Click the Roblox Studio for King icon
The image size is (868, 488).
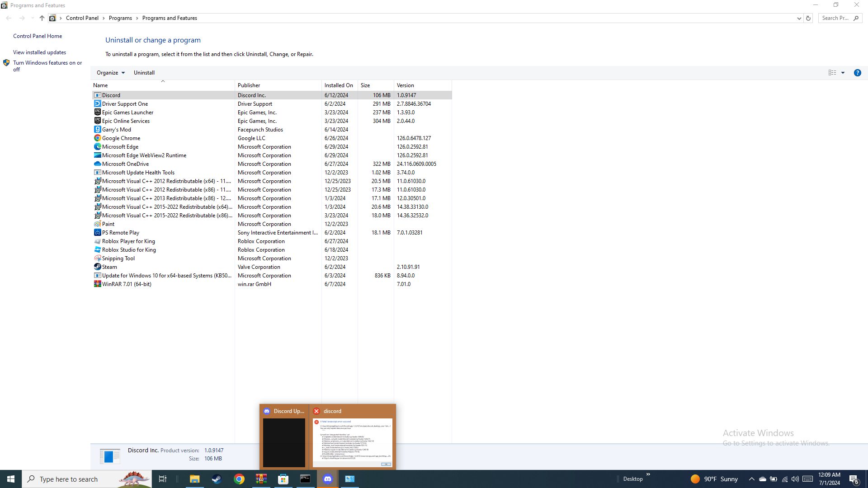[x=97, y=250]
